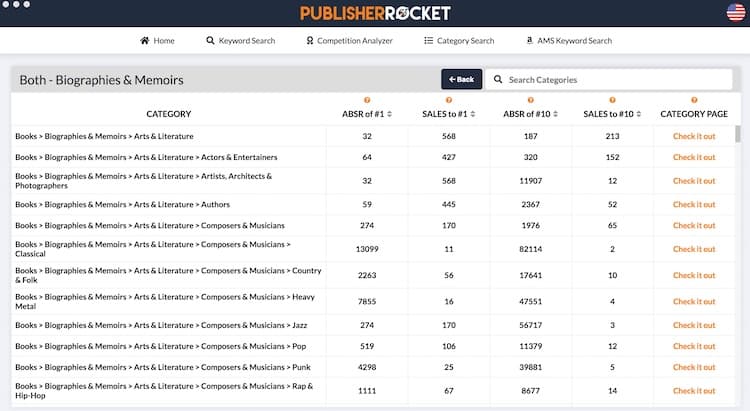750x411 pixels.
Task: Click the help icon above SALES to #10
Action: pyautogui.click(x=612, y=100)
